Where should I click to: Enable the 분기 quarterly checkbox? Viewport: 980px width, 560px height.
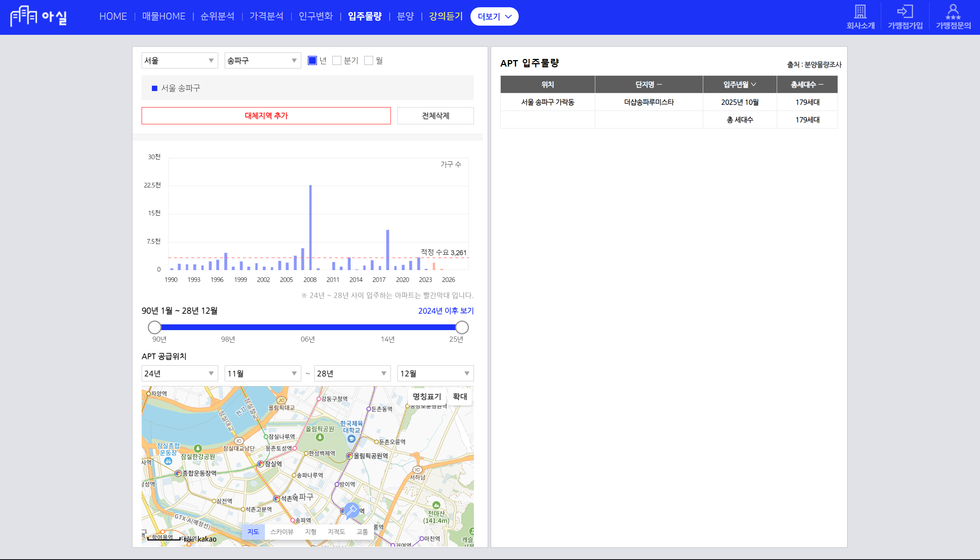click(x=336, y=60)
